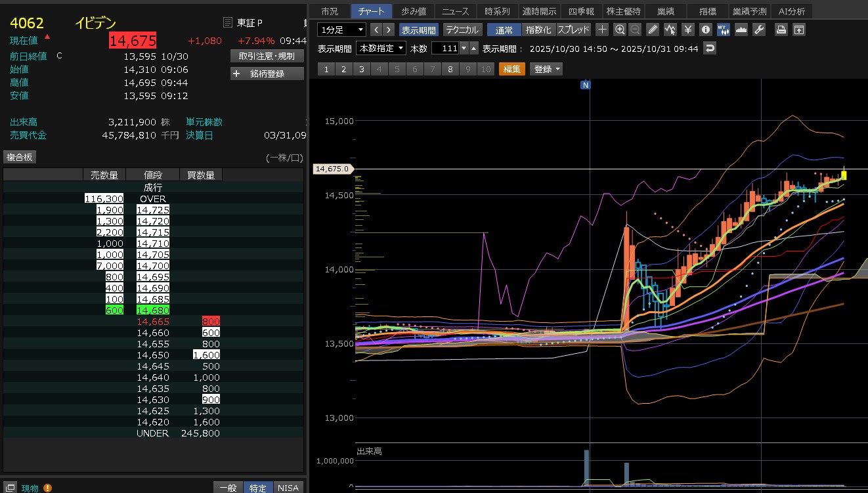This screenshot has width=868, height=493.
Task: Expand the 登録 dropdown button
Action: click(546, 69)
